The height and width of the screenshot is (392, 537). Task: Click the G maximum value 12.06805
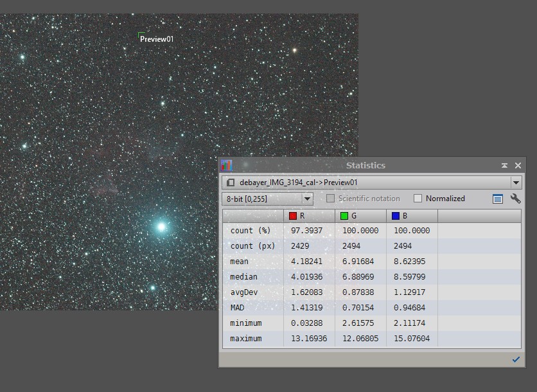pyautogui.click(x=360, y=339)
